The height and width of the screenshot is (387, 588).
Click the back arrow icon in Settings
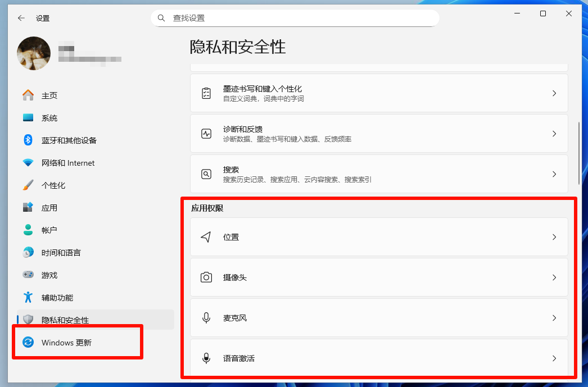coord(21,18)
